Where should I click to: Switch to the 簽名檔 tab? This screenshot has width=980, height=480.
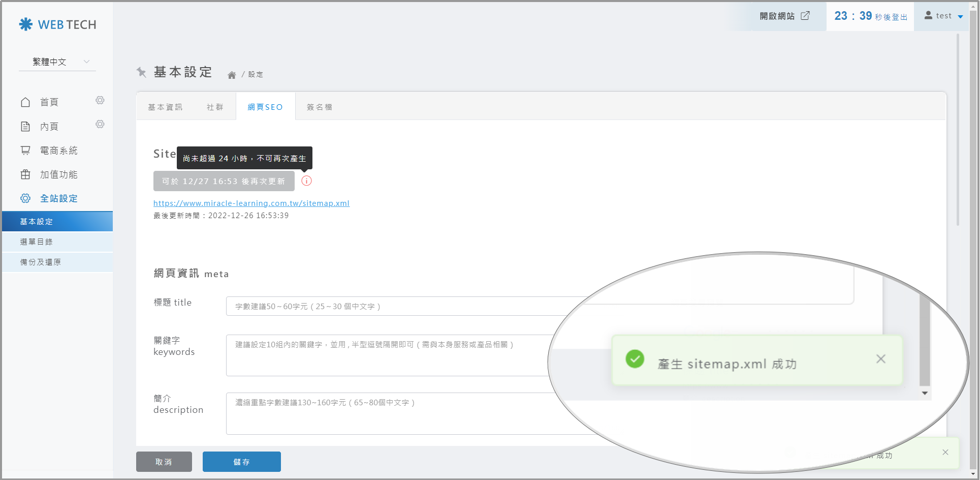pyautogui.click(x=319, y=107)
